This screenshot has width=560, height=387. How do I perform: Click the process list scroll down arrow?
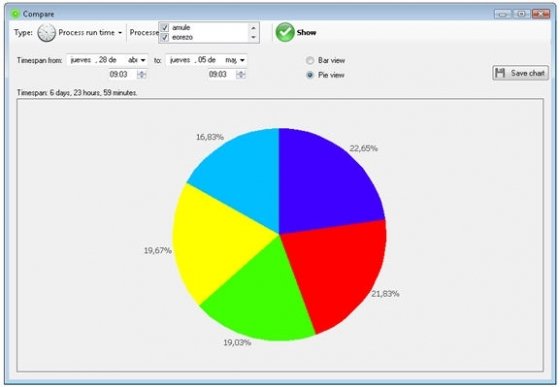[x=253, y=37]
